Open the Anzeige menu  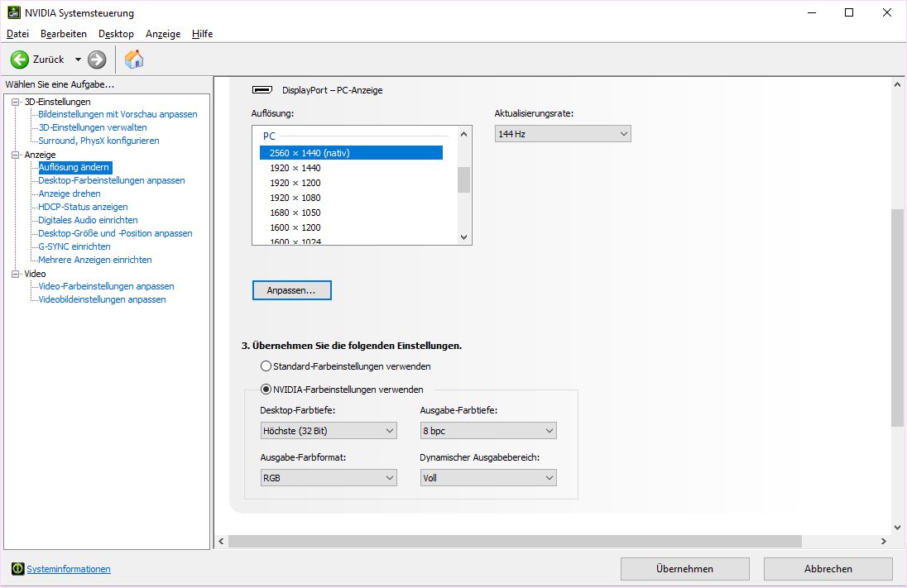pos(163,34)
